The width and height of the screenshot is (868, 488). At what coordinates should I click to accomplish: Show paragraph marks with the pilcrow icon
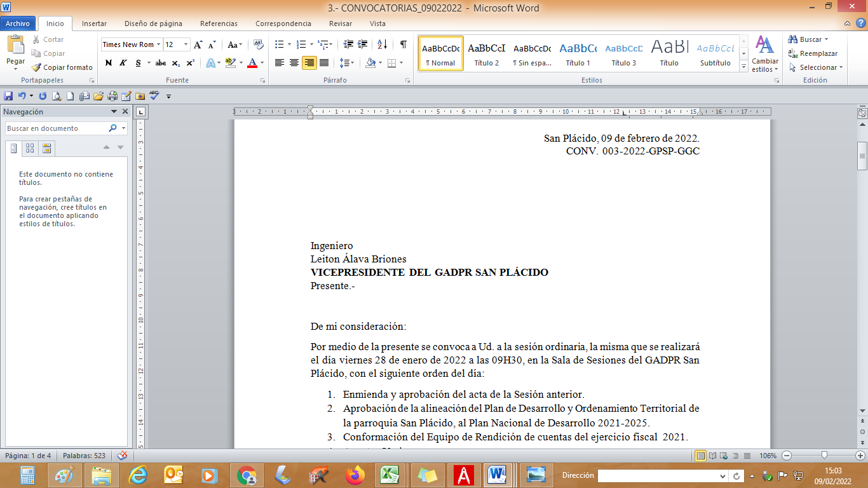coord(403,44)
